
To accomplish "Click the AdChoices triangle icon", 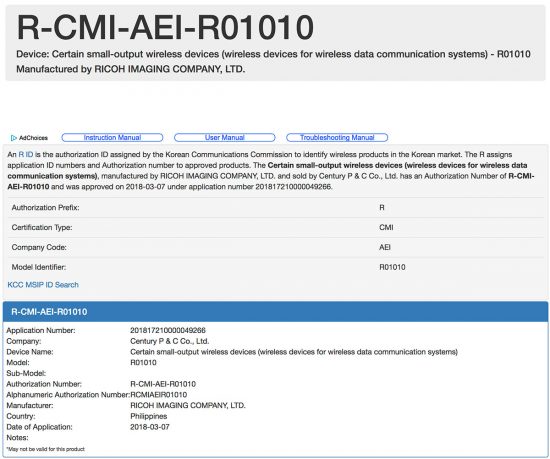I will coord(14,138).
